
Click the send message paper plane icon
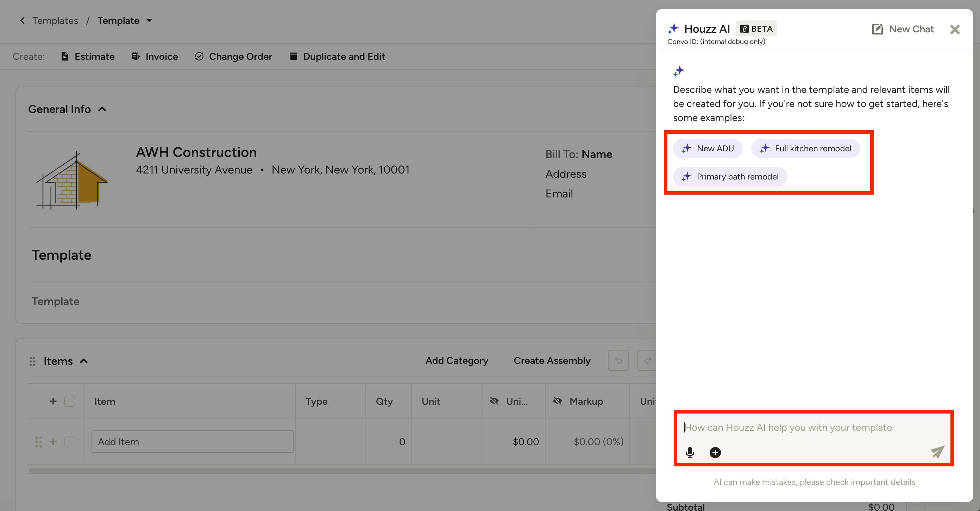[937, 452]
